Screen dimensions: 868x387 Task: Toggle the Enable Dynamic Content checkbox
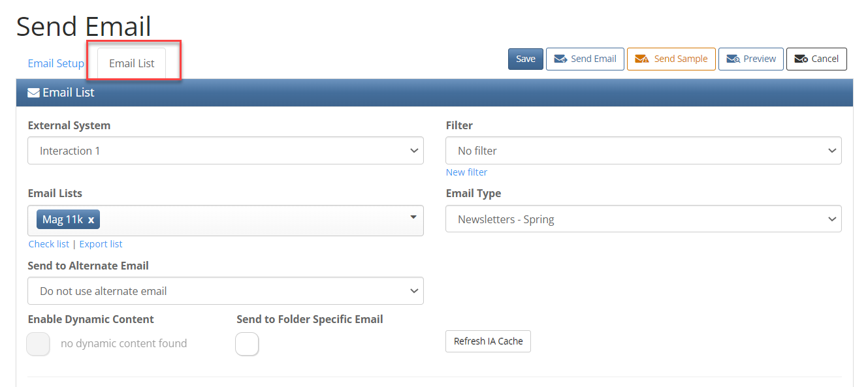tap(38, 344)
